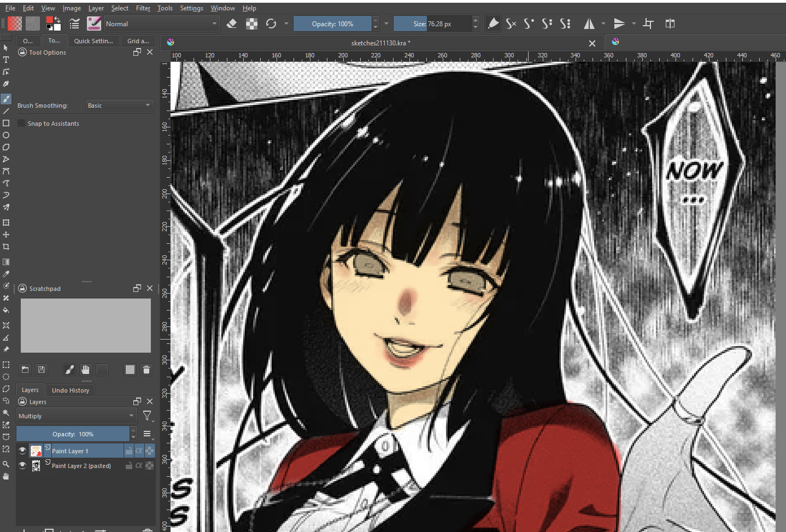Select the Freehand Brush tool
Viewport: 786px width, 532px height.
[6, 99]
